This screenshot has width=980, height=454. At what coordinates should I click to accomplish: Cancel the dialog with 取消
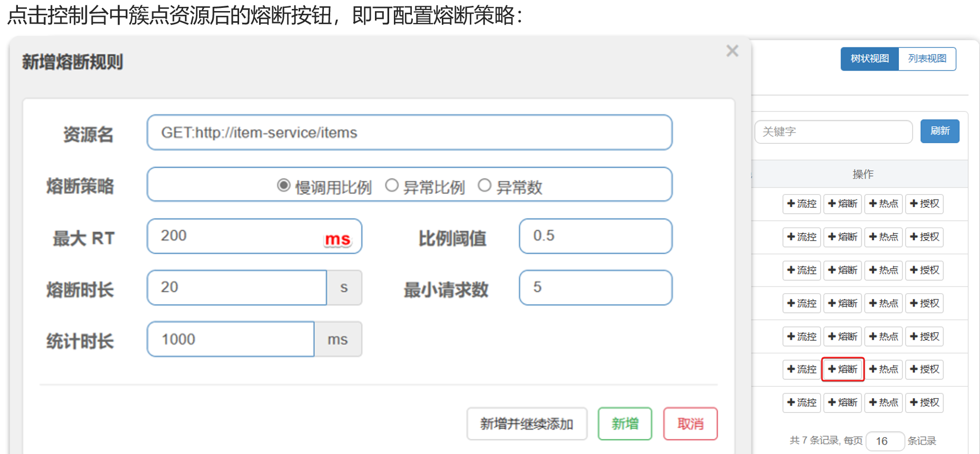(x=690, y=423)
